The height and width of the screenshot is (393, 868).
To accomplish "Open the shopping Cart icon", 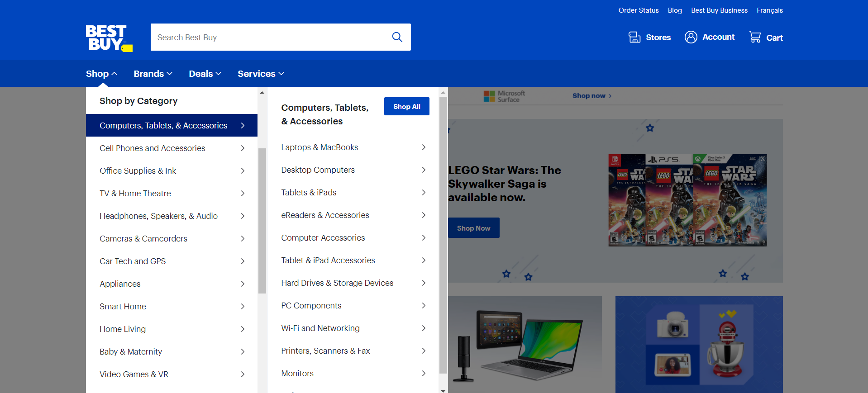I will pyautogui.click(x=755, y=37).
